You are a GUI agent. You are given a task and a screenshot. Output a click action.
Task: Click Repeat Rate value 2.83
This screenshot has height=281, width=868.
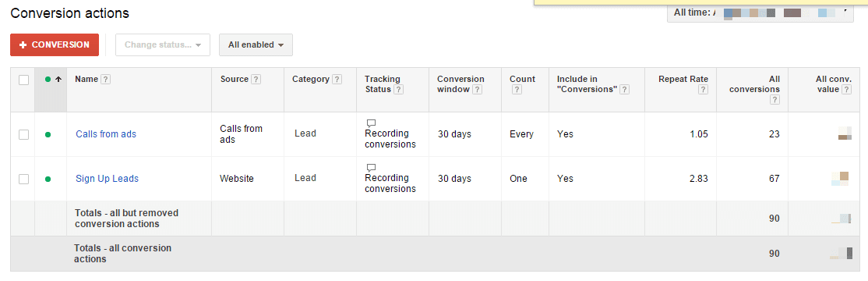point(699,179)
